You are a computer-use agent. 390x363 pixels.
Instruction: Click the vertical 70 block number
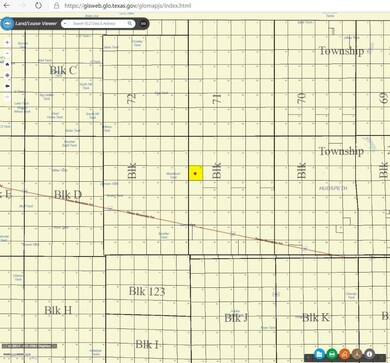pyautogui.click(x=301, y=98)
